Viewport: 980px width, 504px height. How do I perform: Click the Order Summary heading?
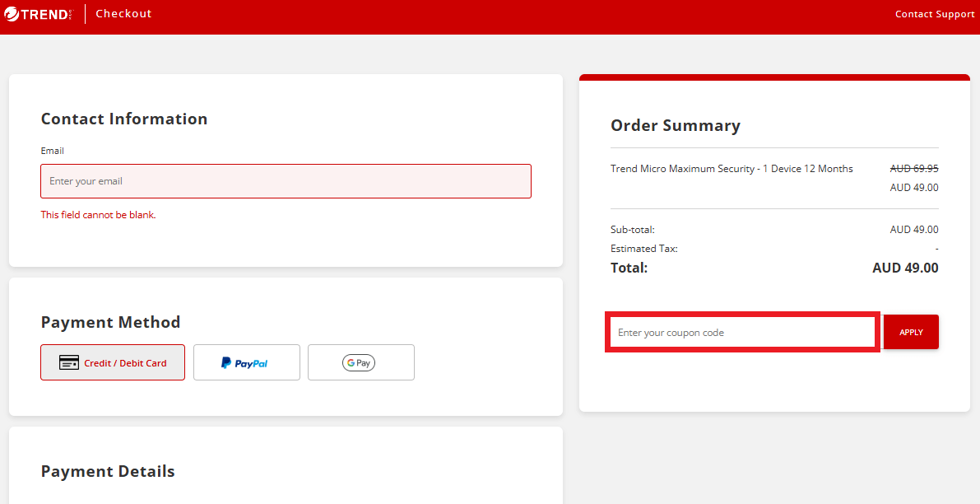[675, 125]
